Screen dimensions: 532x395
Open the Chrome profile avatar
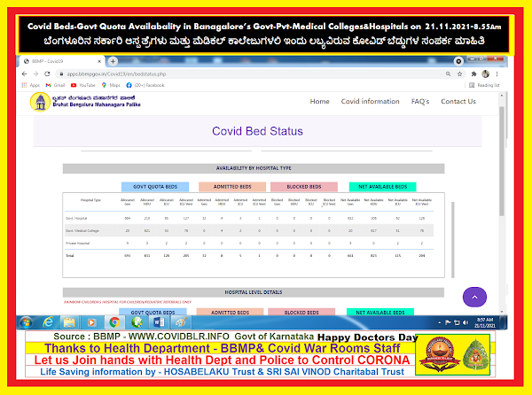pyautogui.click(x=486, y=74)
